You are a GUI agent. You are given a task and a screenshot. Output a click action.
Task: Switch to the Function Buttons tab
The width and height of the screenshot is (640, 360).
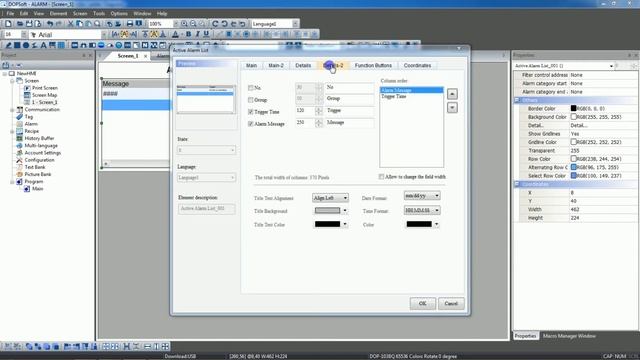pyautogui.click(x=373, y=65)
